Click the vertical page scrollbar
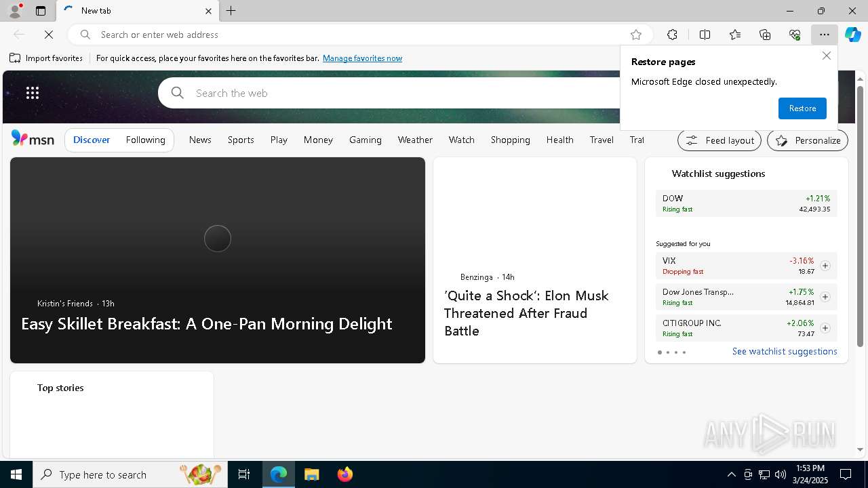 coord(860,217)
